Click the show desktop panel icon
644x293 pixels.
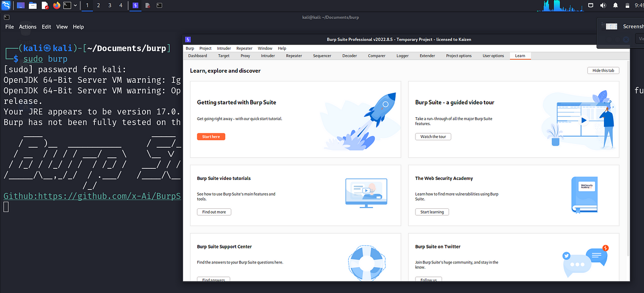point(21,6)
